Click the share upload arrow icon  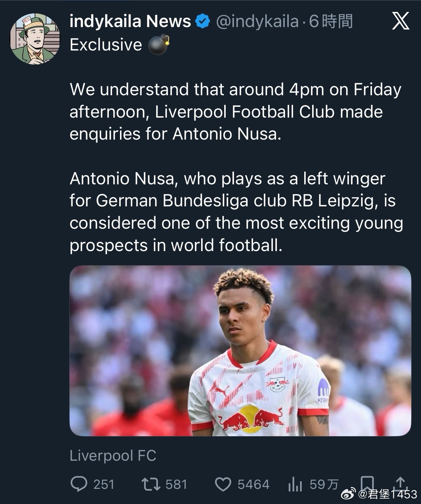click(x=400, y=482)
